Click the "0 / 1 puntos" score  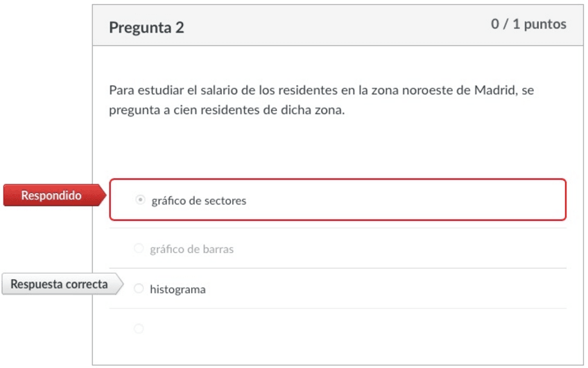528,24
